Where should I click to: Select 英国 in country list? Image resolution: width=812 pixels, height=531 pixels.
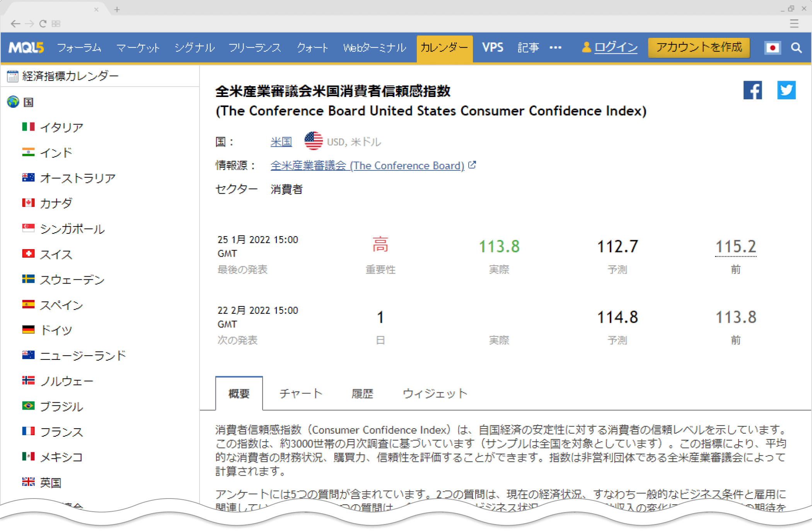click(51, 482)
